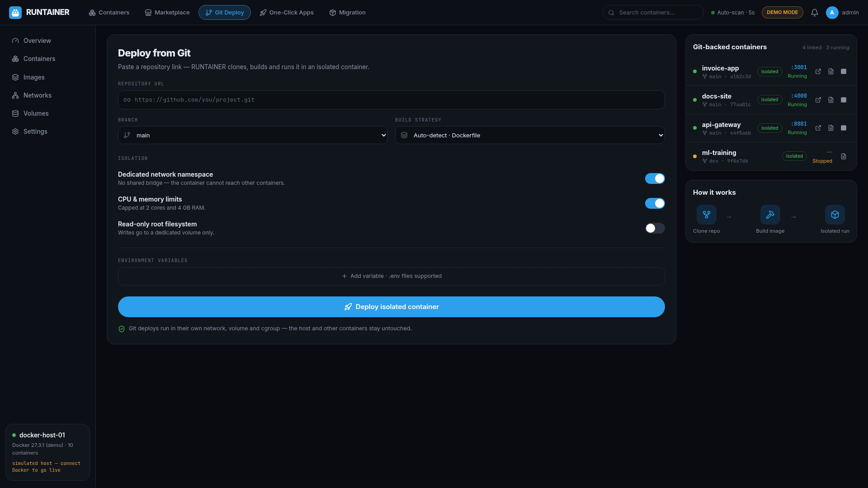Click Deploy isolated container button

pyautogui.click(x=392, y=307)
